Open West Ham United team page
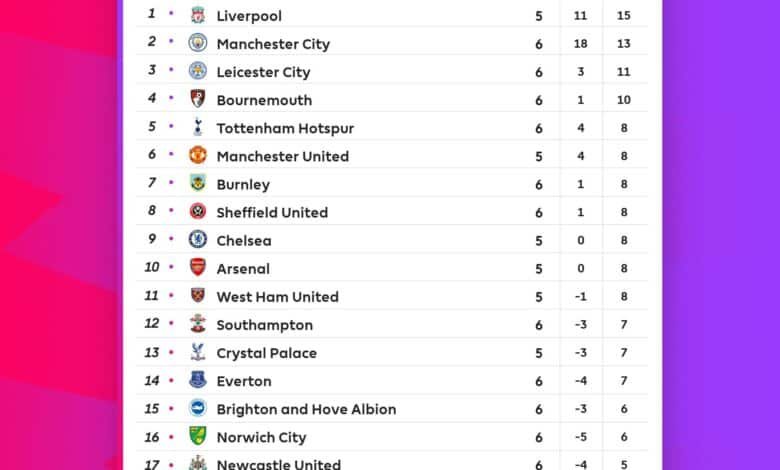 (278, 297)
